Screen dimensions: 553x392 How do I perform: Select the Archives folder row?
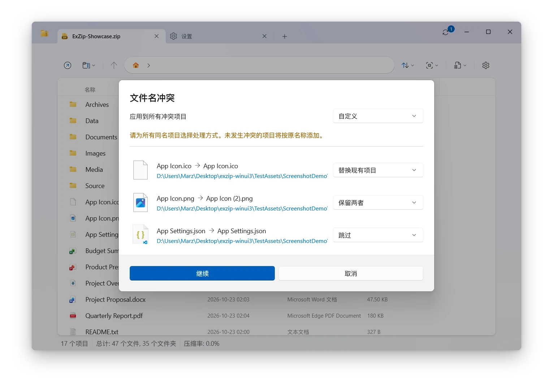[88, 104]
